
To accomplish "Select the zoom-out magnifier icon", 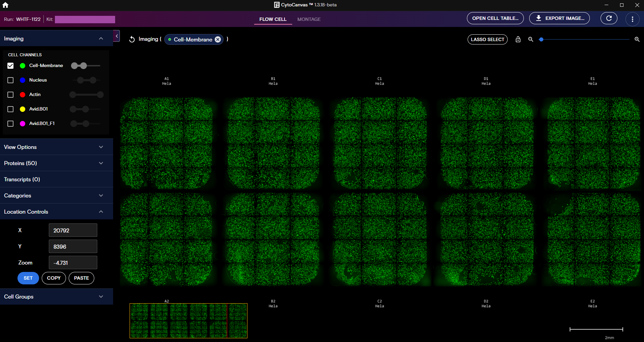I will coord(530,39).
